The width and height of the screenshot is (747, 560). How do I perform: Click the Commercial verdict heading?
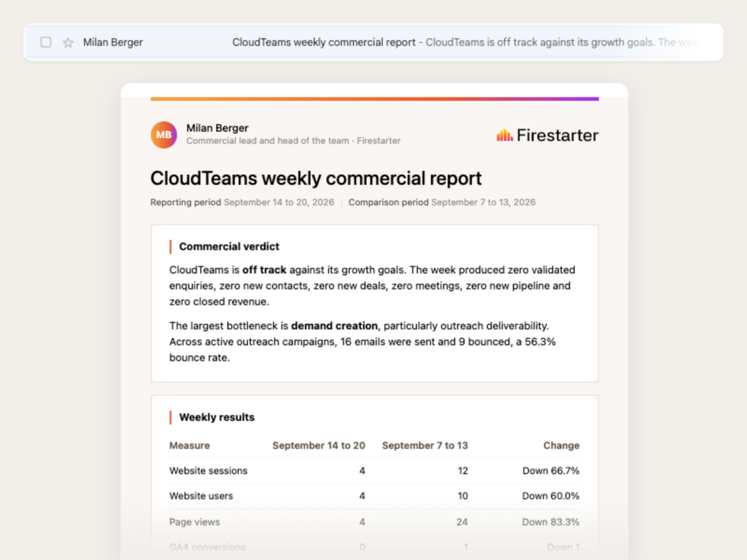pyautogui.click(x=229, y=246)
